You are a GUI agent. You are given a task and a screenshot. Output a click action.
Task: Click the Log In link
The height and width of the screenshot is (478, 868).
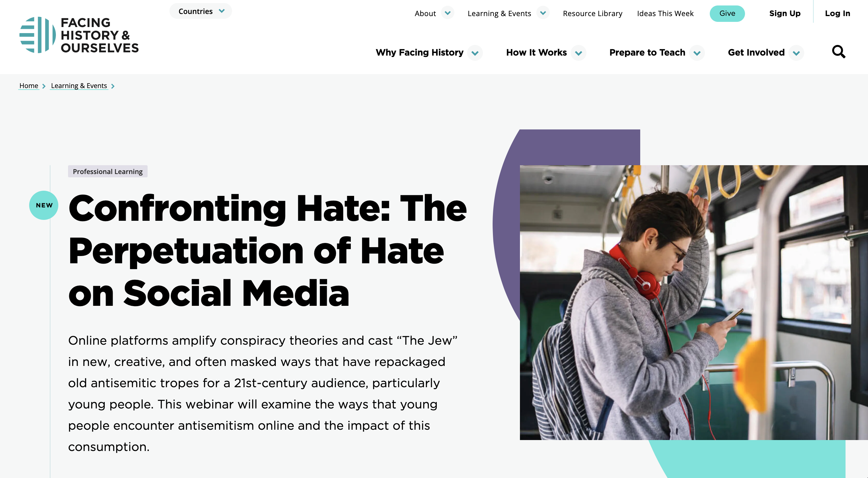click(837, 13)
